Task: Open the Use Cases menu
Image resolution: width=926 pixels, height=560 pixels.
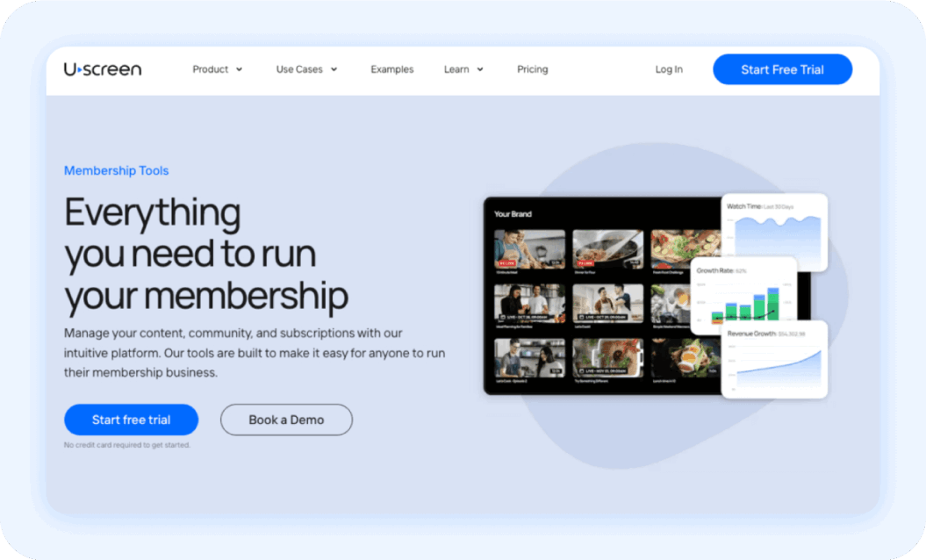Action: coord(306,69)
